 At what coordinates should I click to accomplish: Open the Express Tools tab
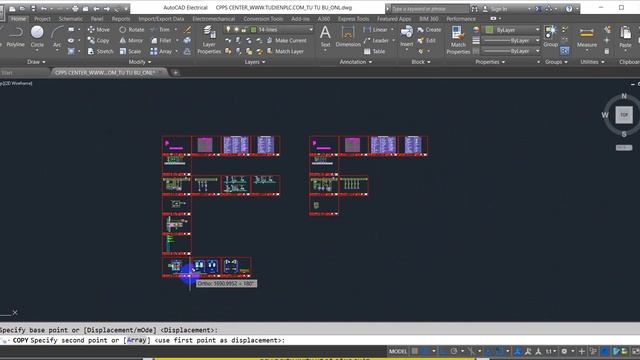click(353, 19)
